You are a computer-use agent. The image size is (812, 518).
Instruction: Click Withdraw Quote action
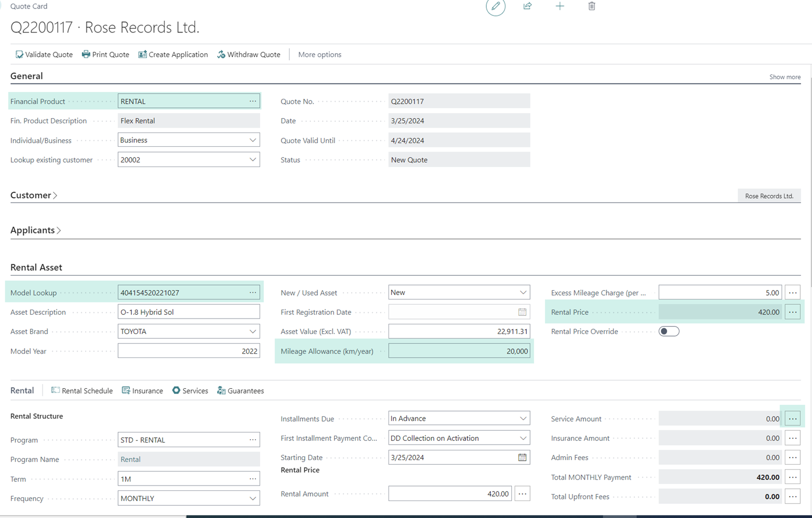click(x=248, y=54)
